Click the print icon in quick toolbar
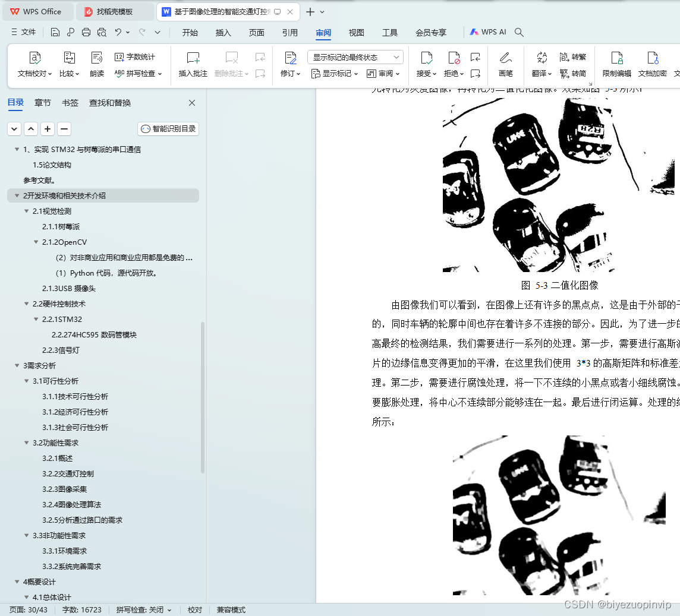The image size is (680, 616). (x=86, y=32)
